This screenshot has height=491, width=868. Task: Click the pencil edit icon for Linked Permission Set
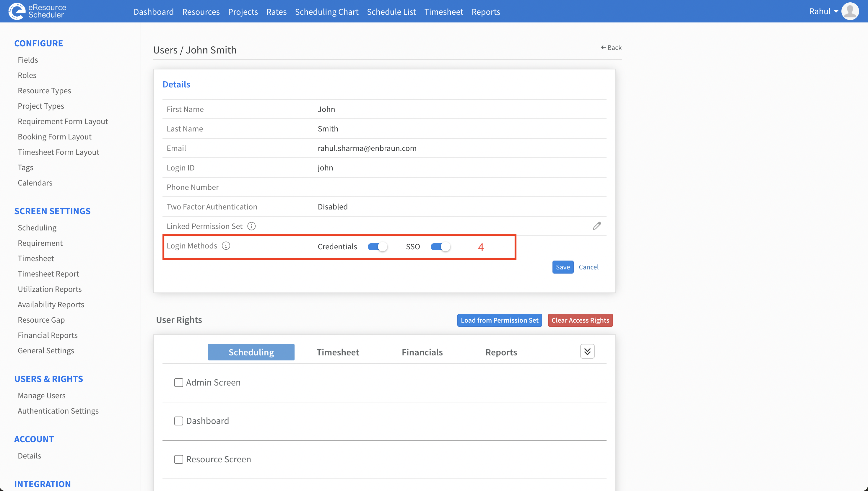click(596, 226)
